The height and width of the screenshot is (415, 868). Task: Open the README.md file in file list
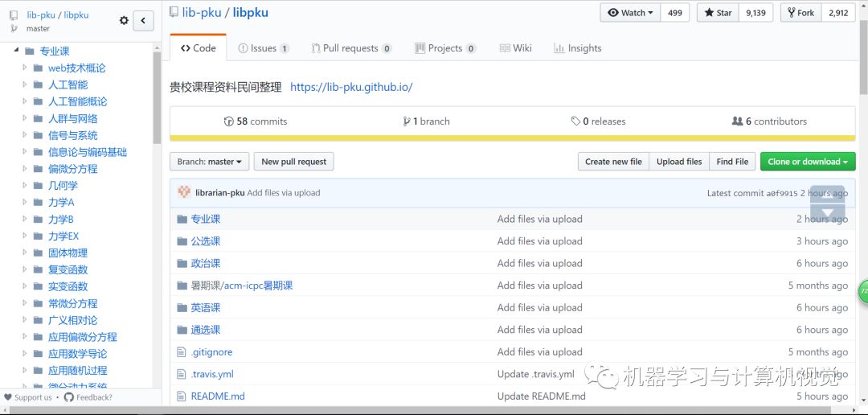pyautogui.click(x=218, y=397)
